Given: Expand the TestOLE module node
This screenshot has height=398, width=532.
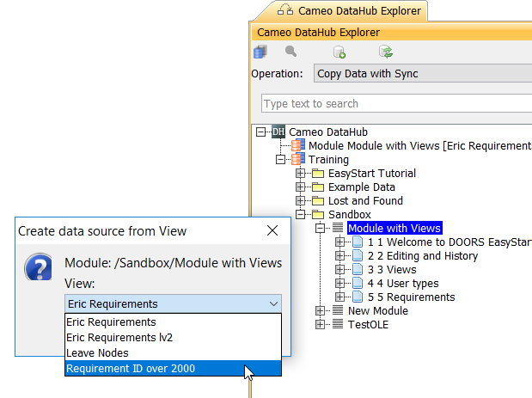Looking at the screenshot, I should coord(320,324).
